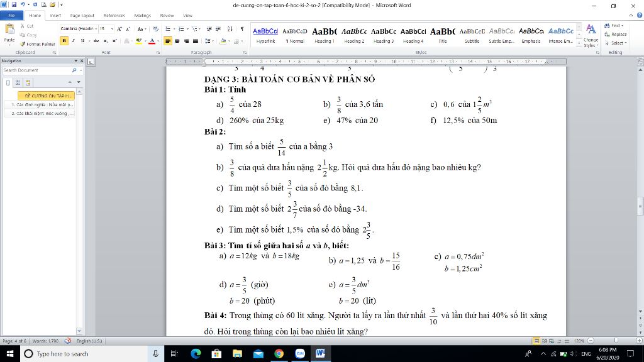
Task: Click Shrink Font icon
Action: (128, 29)
